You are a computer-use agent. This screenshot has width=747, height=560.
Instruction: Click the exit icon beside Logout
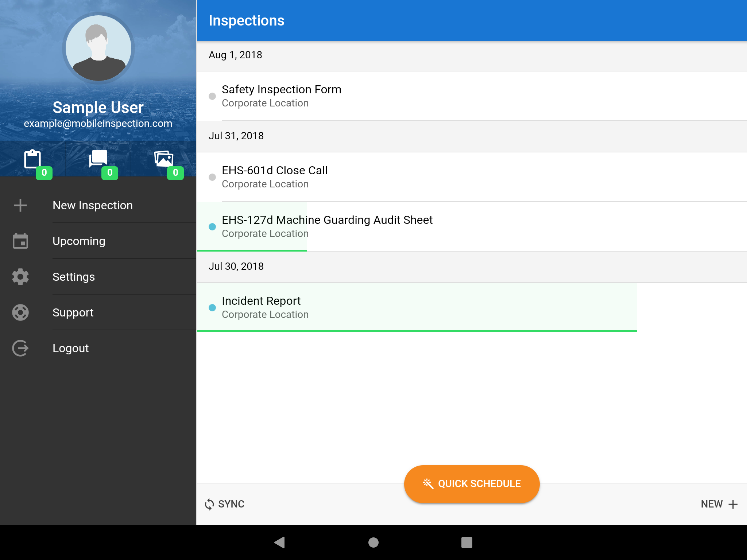(x=20, y=348)
